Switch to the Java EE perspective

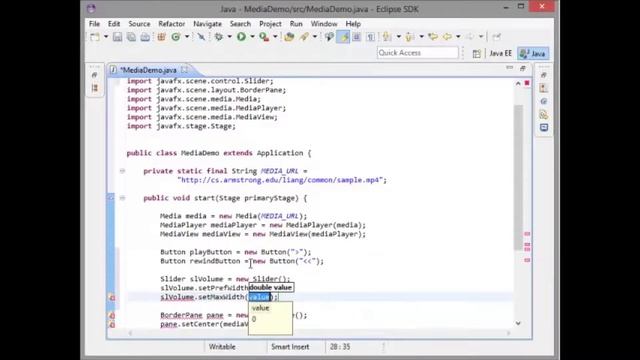(x=500, y=53)
